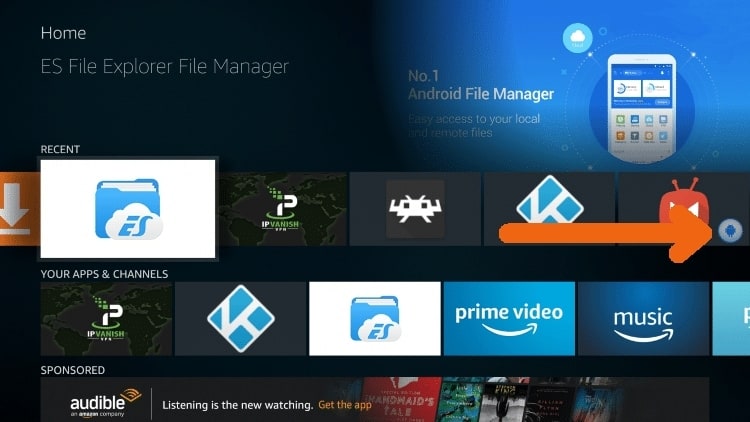Open IPVanish in Your Apps & Channels
Screen dimensions: 750x422
tap(106, 319)
